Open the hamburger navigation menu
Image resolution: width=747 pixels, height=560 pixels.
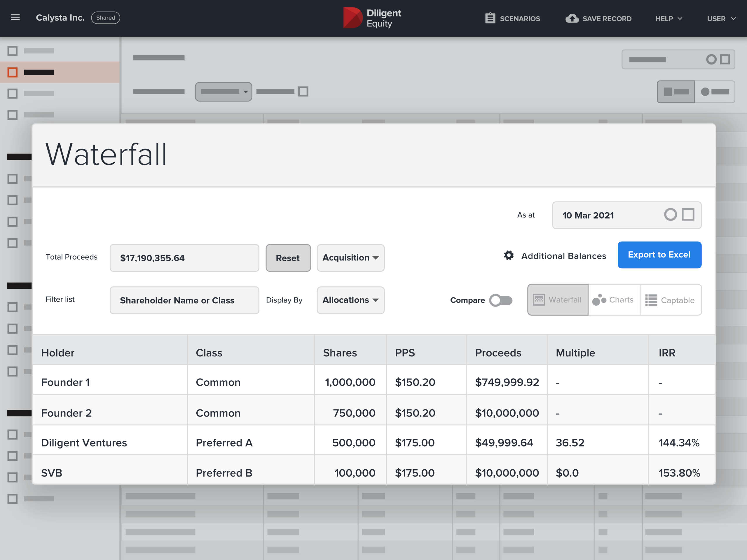click(15, 17)
